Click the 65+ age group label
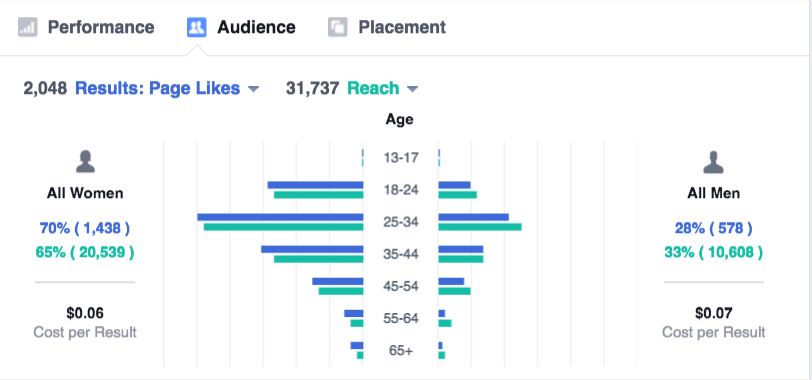The height and width of the screenshot is (380, 812). click(401, 351)
